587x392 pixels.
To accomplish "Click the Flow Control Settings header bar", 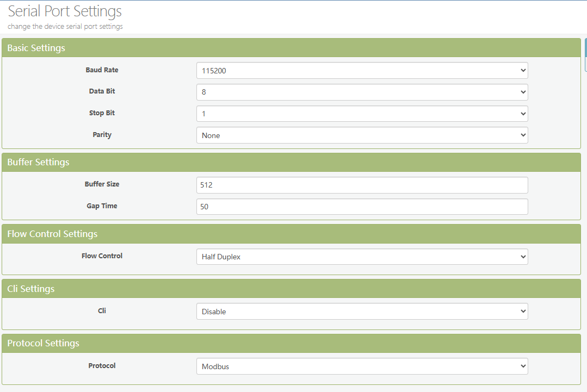I will point(52,234).
